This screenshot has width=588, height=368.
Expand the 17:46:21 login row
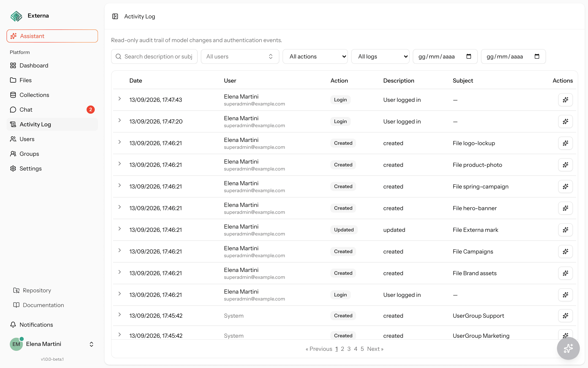120,294
